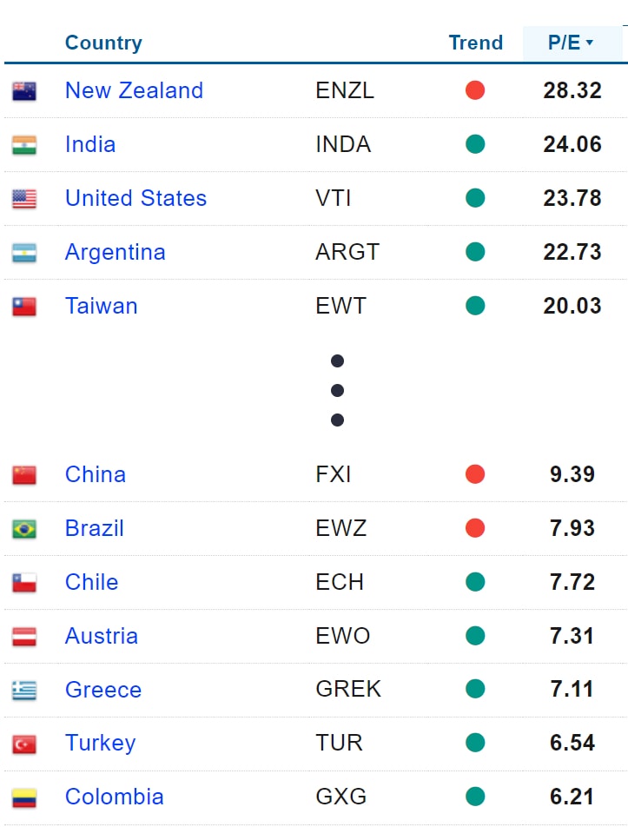Open the Austria country link

coord(101,636)
